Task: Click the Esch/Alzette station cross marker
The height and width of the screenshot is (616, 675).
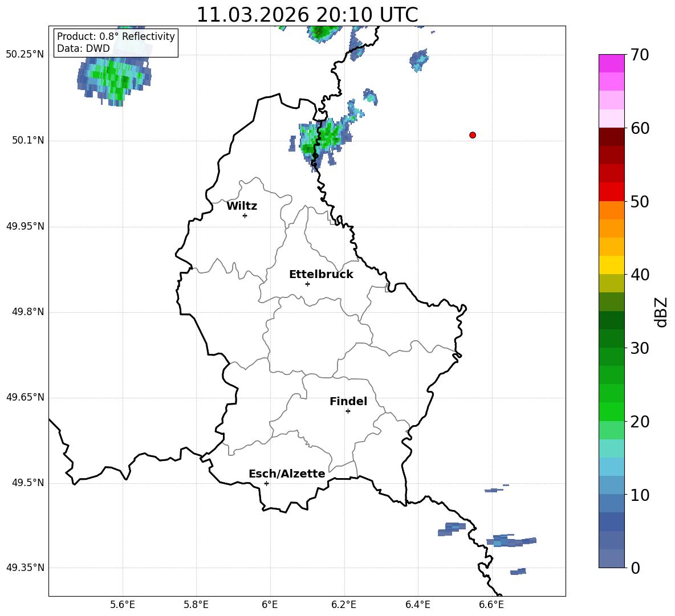Action: click(266, 483)
